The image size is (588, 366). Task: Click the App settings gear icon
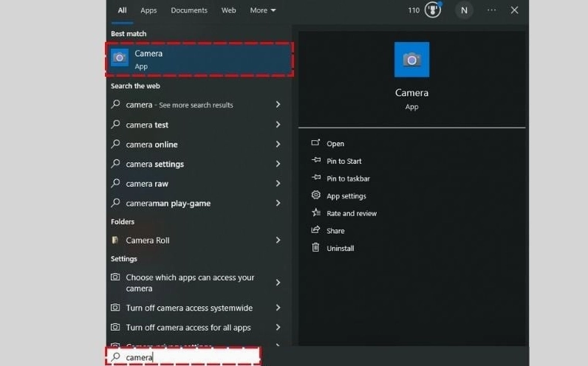pos(316,196)
